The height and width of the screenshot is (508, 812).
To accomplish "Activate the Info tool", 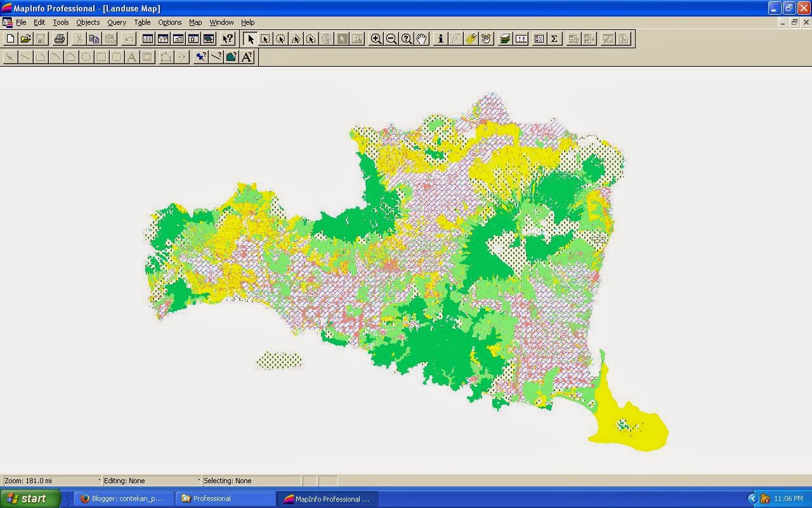I will point(441,39).
